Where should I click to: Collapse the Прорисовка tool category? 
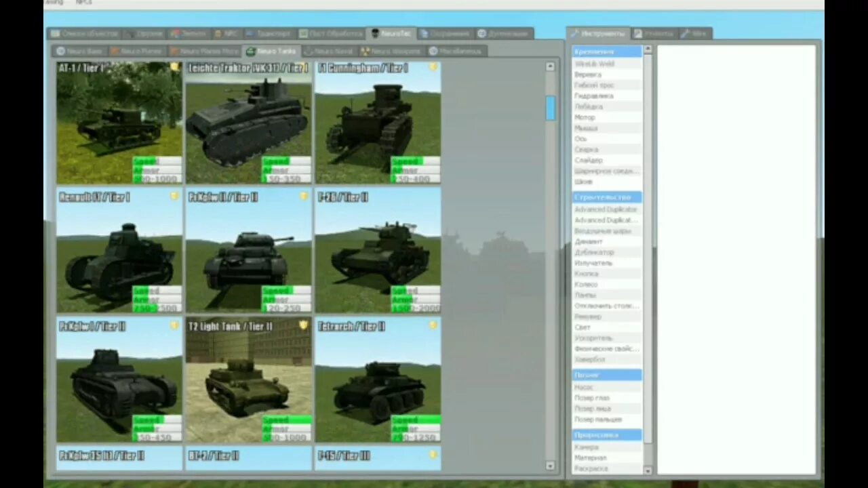(607, 435)
